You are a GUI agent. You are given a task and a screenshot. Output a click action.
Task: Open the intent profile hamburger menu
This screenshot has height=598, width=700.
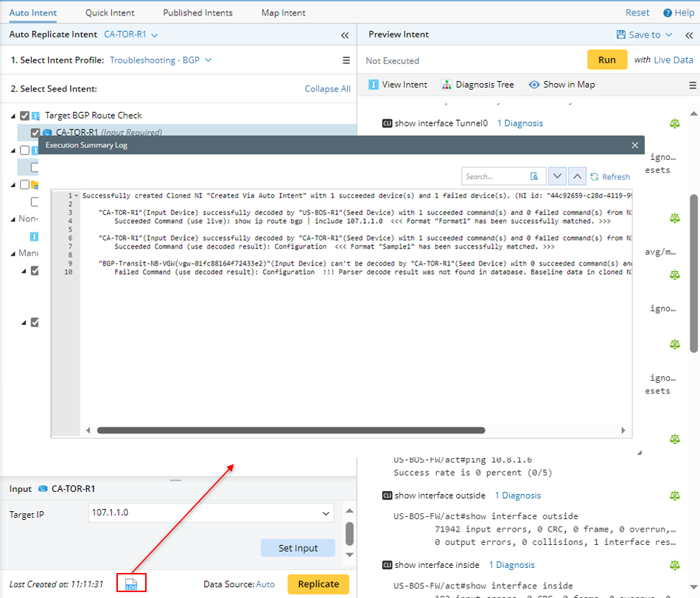click(x=346, y=60)
